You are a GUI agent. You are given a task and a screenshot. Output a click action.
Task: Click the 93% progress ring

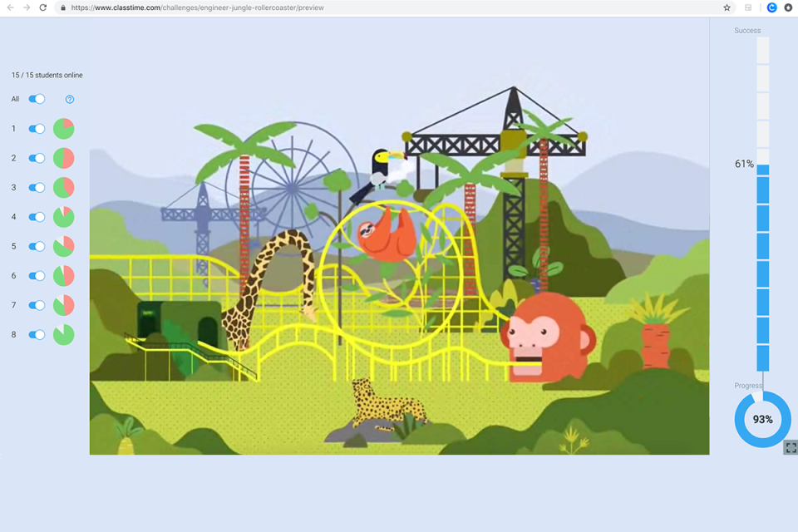click(x=762, y=420)
